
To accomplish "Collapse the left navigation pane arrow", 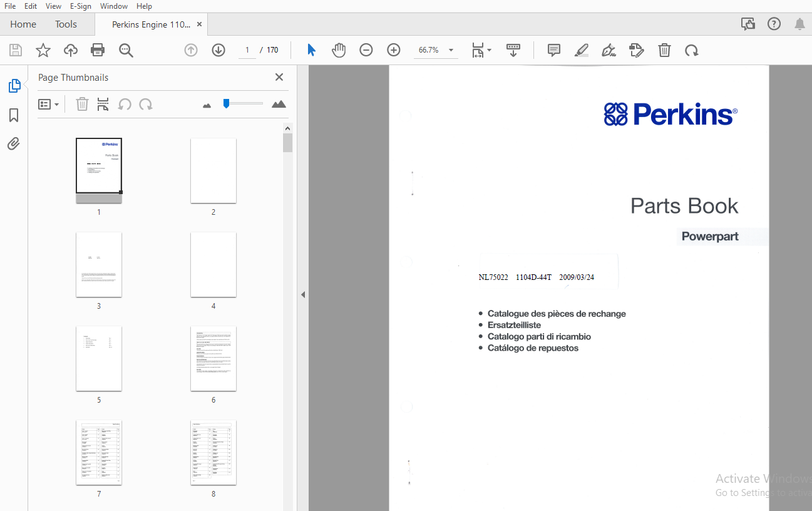I will [303, 294].
